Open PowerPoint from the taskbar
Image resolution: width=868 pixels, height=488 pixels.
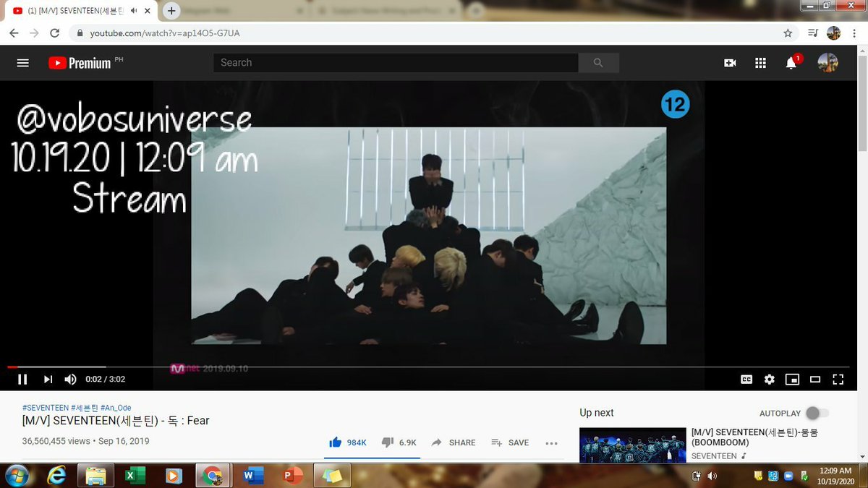[292, 476]
